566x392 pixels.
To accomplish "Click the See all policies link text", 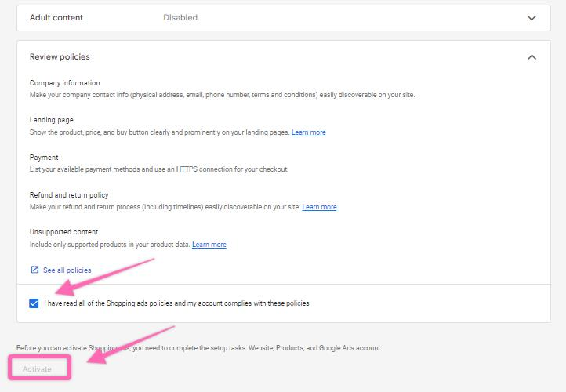I will click(x=67, y=270).
